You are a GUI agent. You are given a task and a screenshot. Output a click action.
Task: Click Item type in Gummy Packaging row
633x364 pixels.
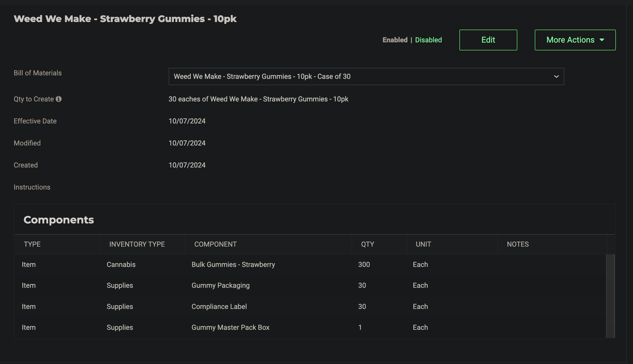click(29, 285)
